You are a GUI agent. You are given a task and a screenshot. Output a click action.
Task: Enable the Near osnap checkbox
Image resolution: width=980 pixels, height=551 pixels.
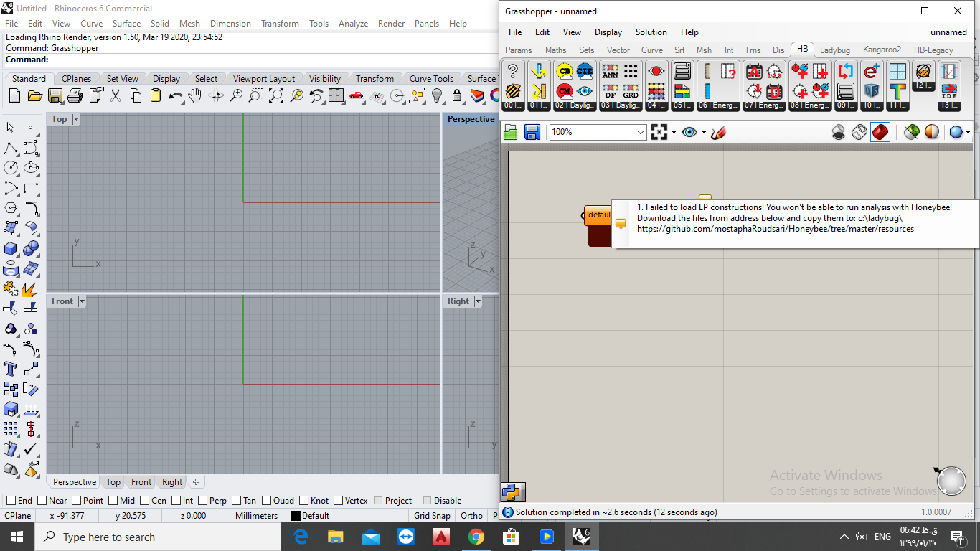(x=42, y=501)
